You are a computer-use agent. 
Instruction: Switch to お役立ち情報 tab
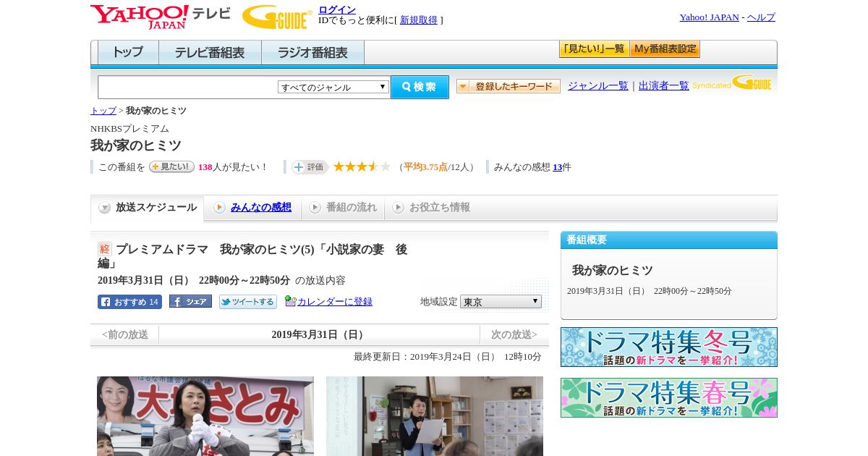tap(431, 208)
